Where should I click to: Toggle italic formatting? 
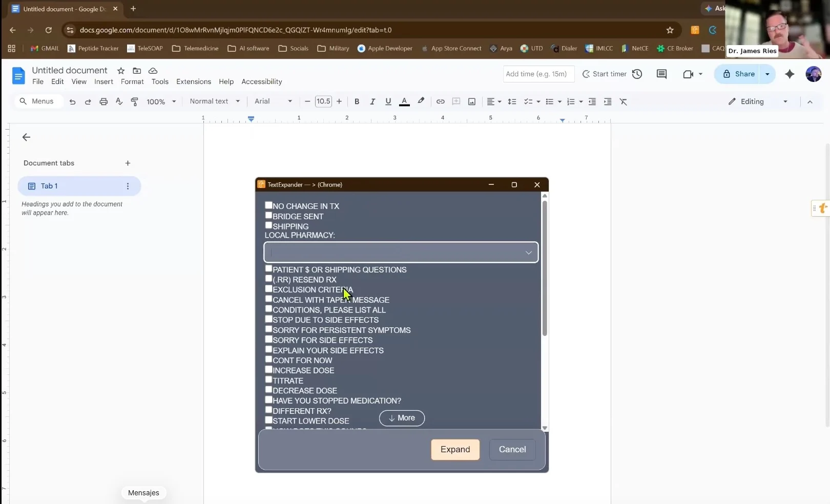pyautogui.click(x=372, y=101)
